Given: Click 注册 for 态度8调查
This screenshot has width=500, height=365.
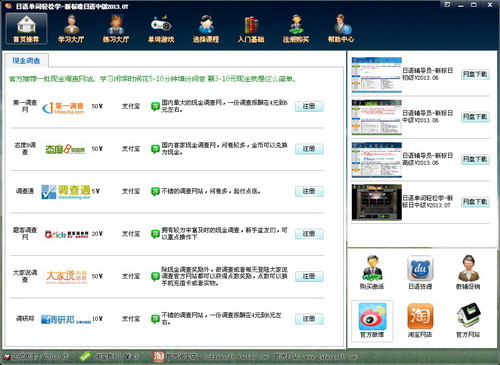Looking at the screenshot, I should coord(309,149).
